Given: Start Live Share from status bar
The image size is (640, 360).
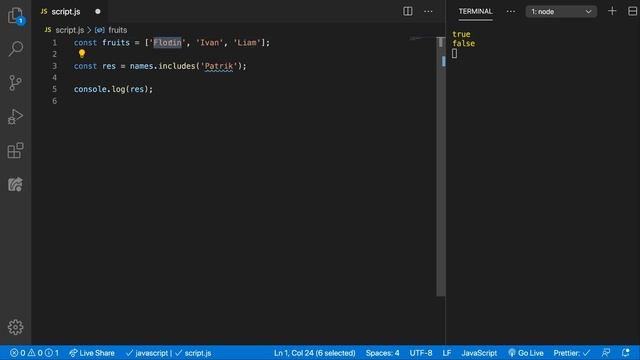Looking at the screenshot, I should point(92,353).
